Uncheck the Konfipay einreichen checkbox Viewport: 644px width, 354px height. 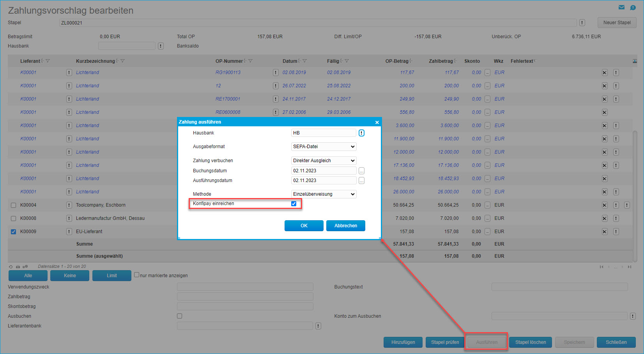(294, 204)
